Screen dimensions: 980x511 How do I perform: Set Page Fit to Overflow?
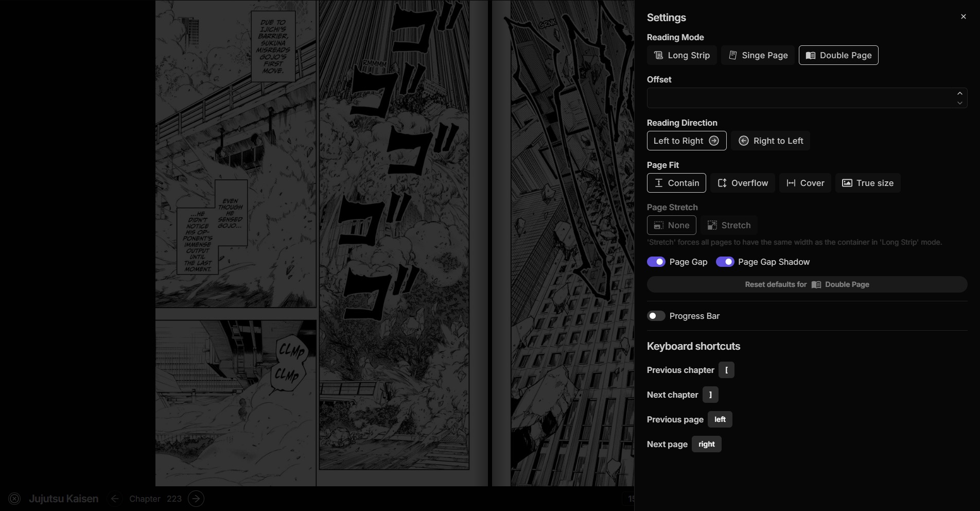[x=743, y=183]
